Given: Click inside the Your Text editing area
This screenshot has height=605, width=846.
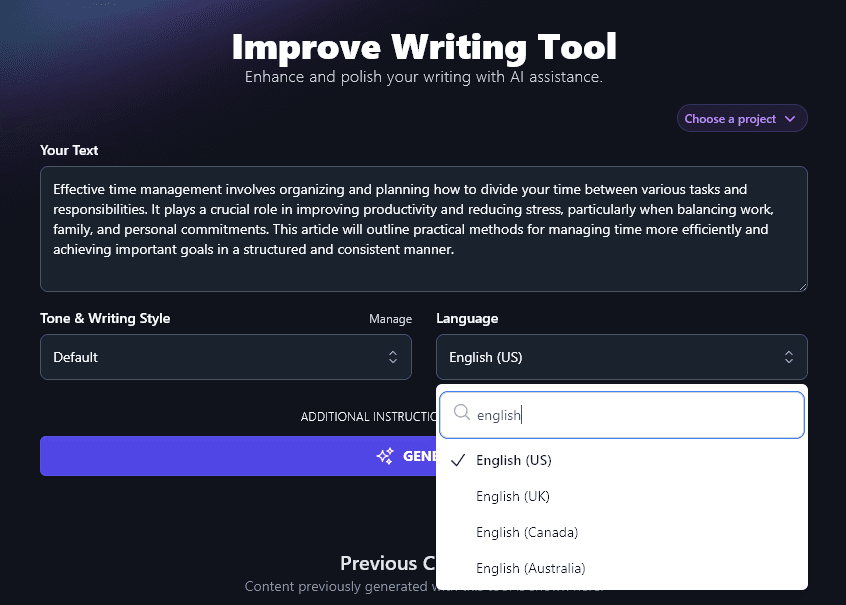Looking at the screenshot, I should 423,228.
